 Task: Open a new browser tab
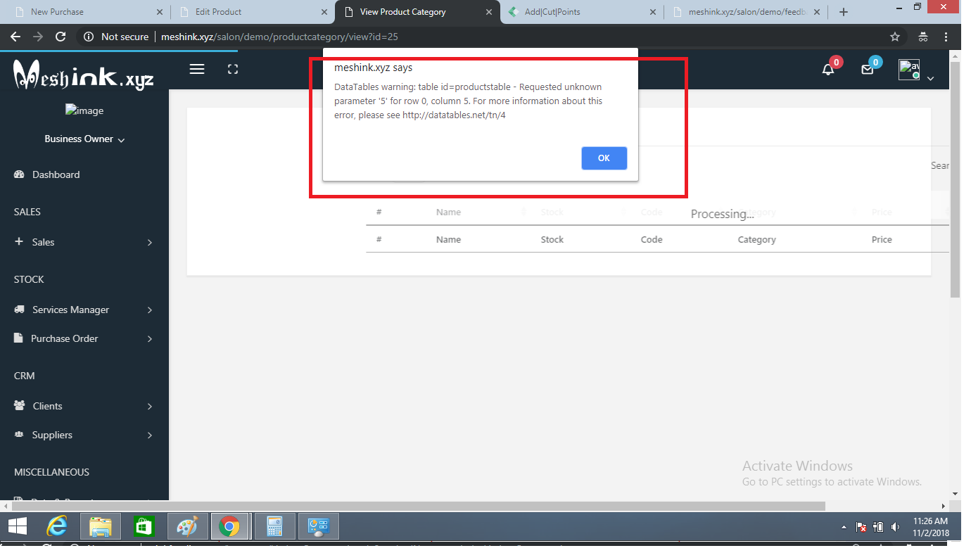(844, 12)
